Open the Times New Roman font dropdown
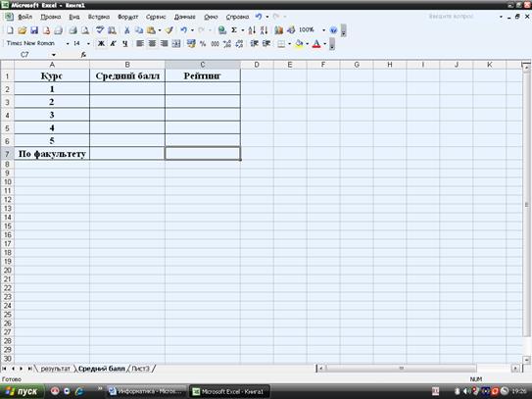 (68, 43)
